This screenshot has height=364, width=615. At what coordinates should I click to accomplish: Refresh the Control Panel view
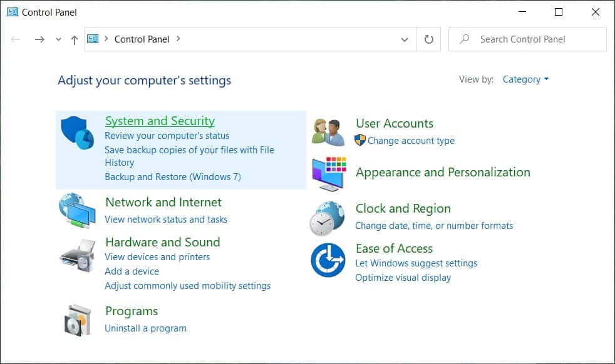[429, 39]
